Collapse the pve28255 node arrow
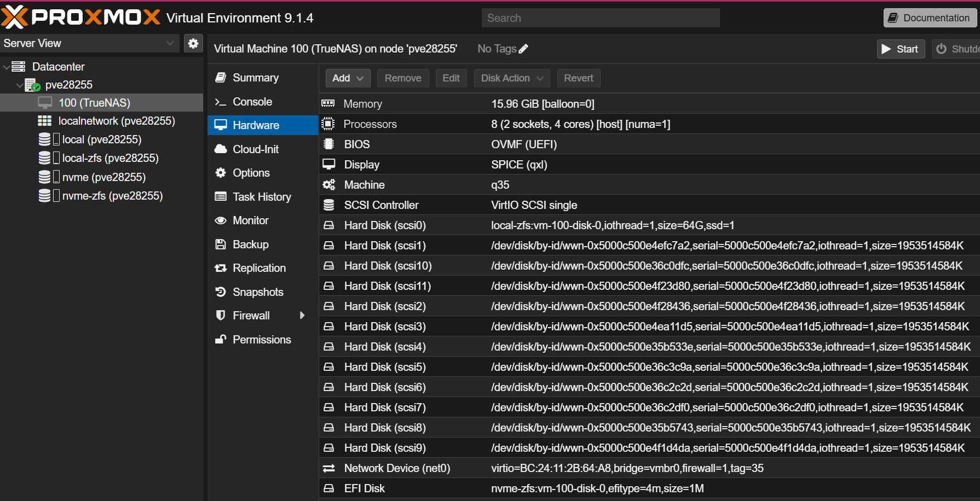The width and height of the screenshot is (980, 501). (19, 85)
